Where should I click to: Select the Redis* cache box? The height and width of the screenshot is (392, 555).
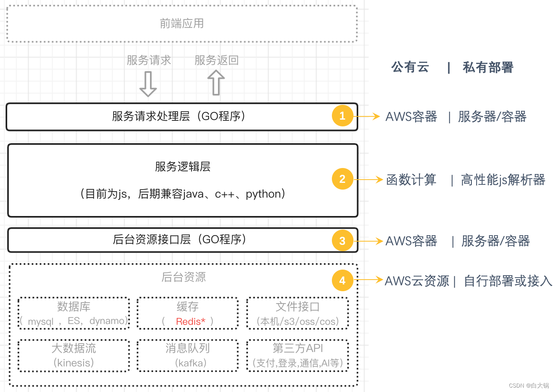[187, 313]
